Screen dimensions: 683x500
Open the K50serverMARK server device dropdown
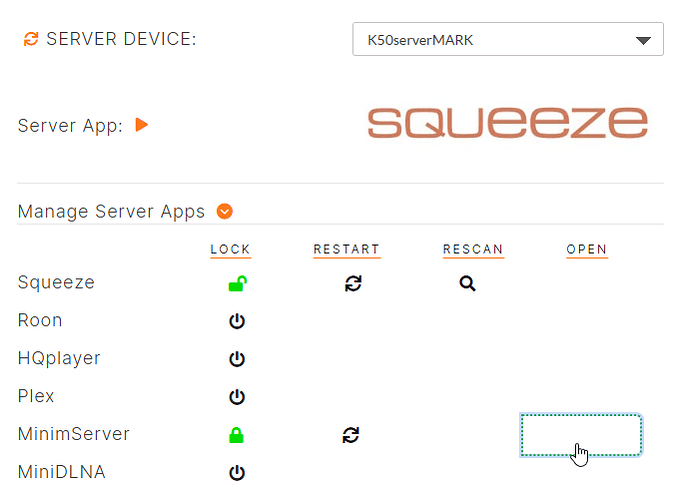(x=508, y=40)
